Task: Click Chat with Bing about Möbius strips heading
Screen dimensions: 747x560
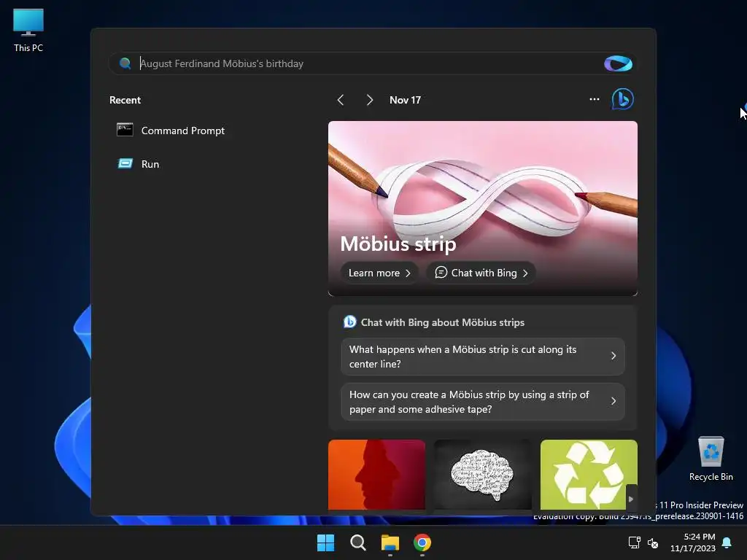Action: (x=443, y=322)
